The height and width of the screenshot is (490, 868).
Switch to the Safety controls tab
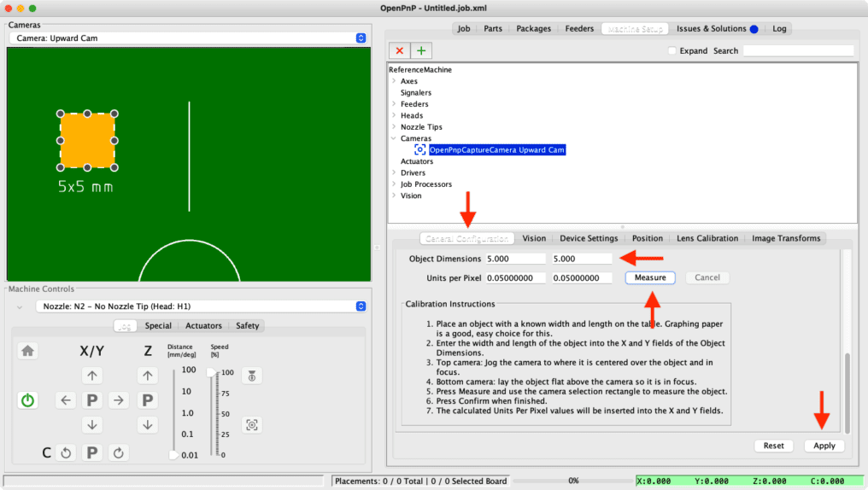(247, 326)
